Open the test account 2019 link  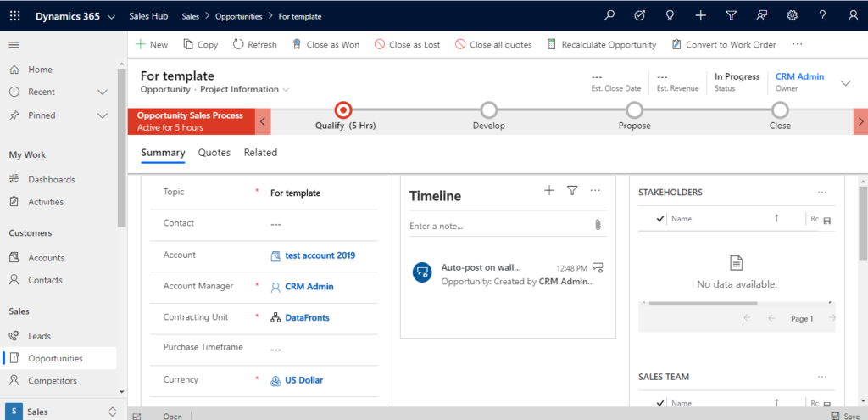320,255
